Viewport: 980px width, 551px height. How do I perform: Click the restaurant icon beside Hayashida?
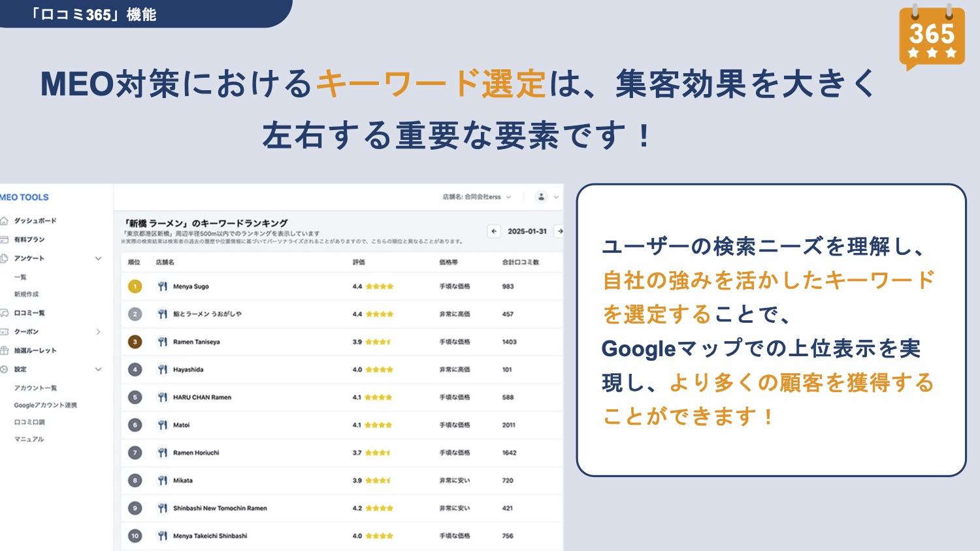point(163,369)
